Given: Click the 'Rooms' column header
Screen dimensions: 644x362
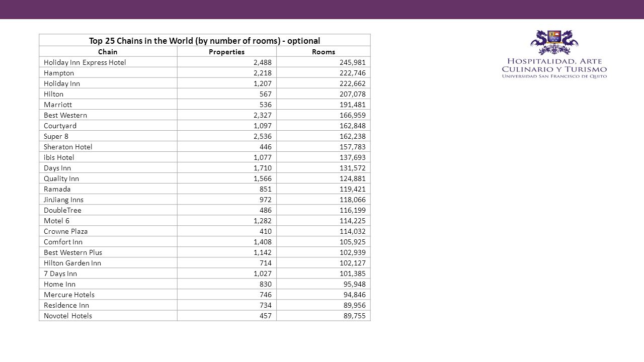Looking at the screenshot, I should [324, 52].
